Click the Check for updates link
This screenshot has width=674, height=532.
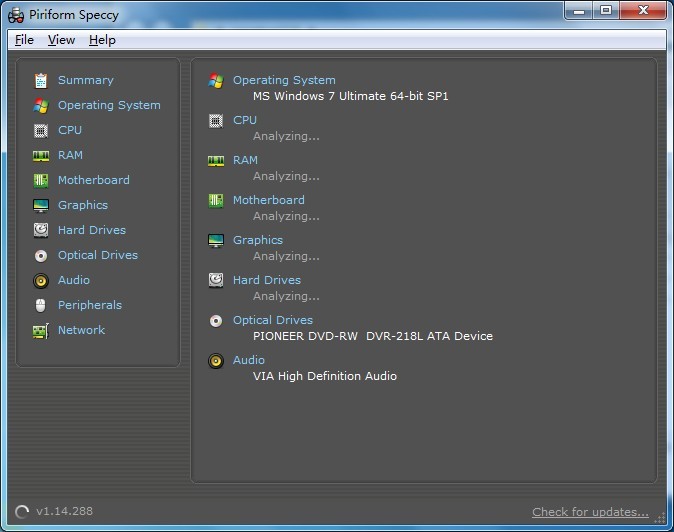click(590, 512)
